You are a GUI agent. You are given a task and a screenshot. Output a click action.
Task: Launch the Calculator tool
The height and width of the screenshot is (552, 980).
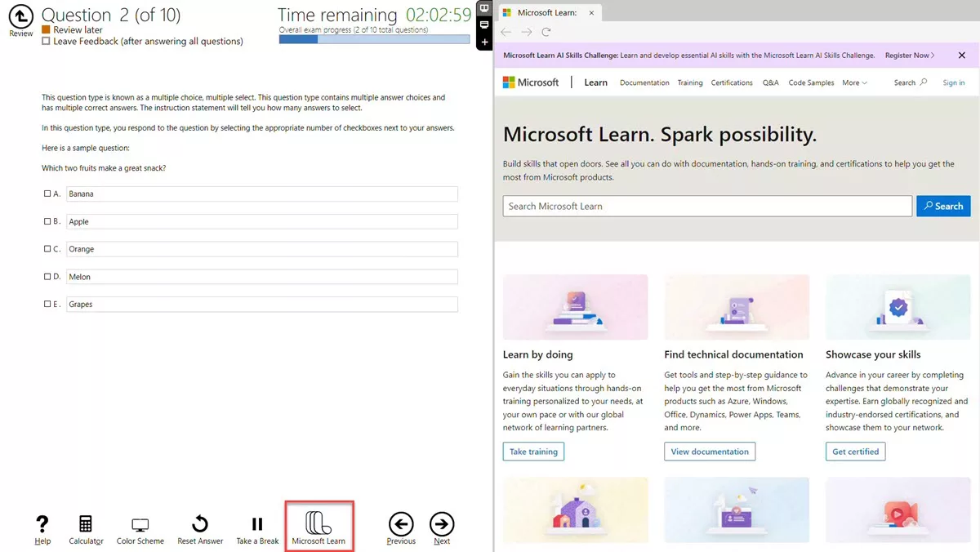[x=86, y=524]
